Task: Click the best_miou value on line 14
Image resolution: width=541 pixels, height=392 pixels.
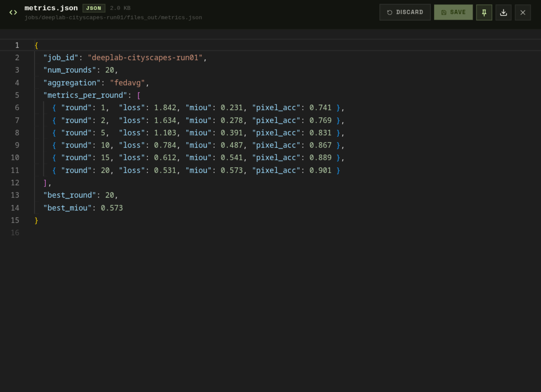Action: 112,208
